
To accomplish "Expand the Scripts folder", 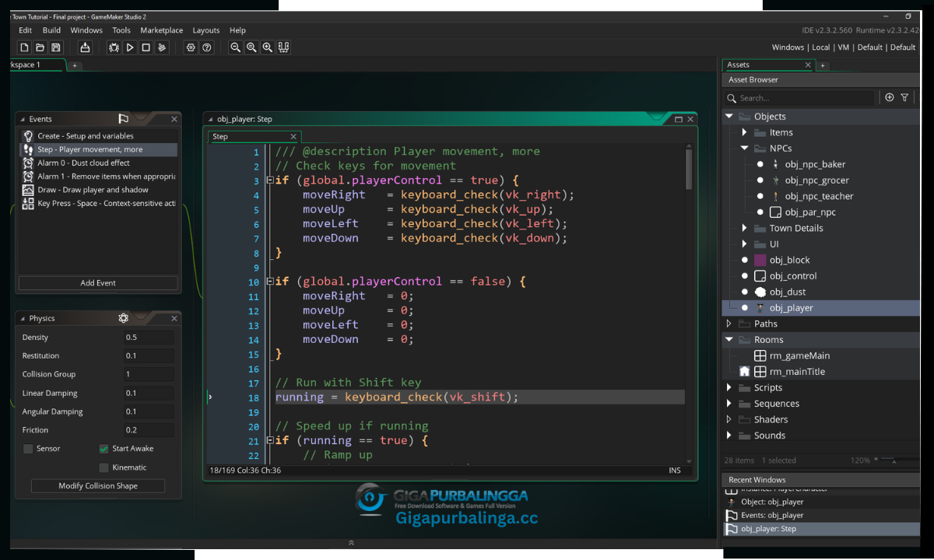I will pyautogui.click(x=729, y=387).
